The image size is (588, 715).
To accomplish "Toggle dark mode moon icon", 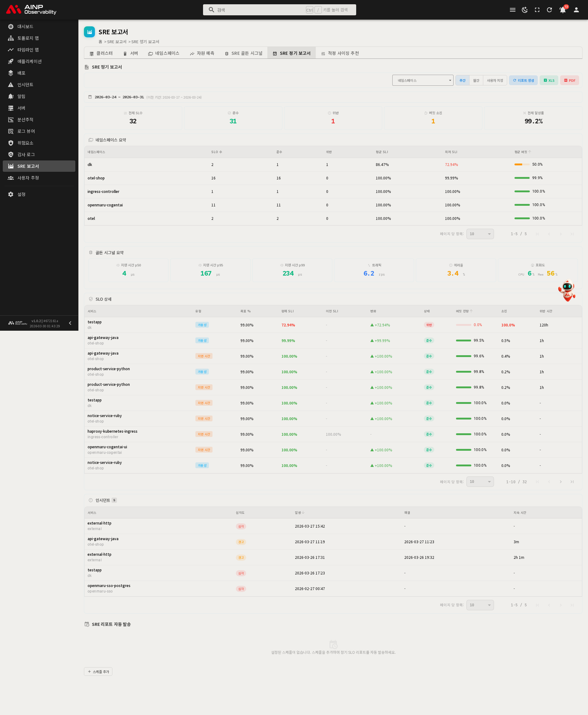I will [x=525, y=10].
